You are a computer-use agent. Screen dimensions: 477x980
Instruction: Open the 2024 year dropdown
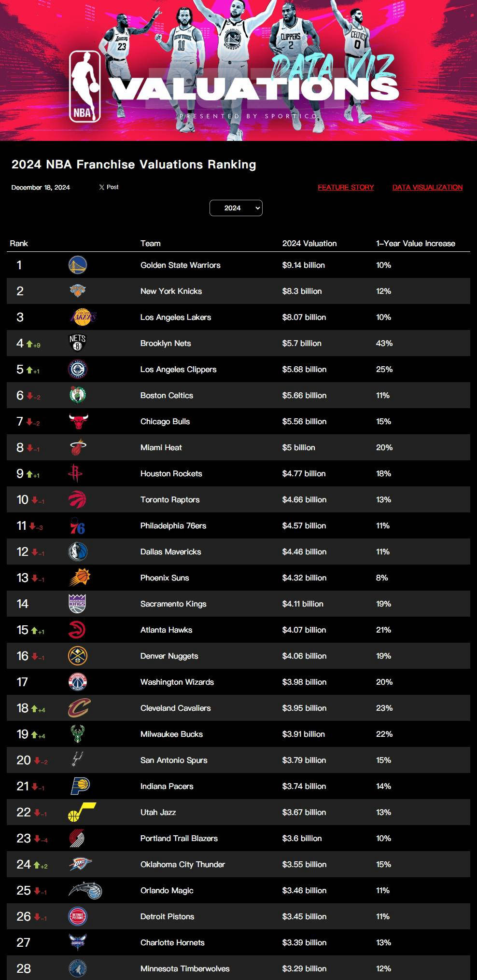coord(236,208)
